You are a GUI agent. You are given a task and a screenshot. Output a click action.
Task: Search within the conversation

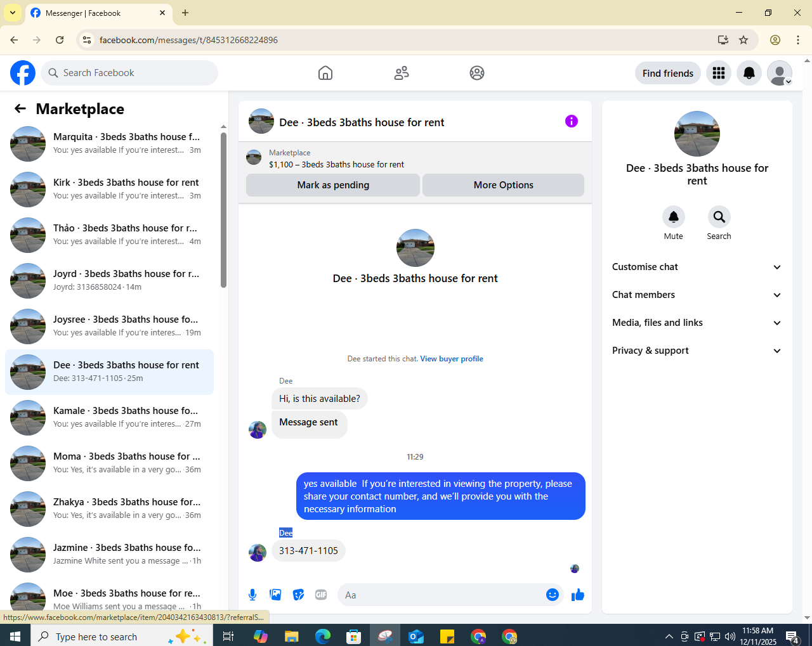tap(719, 217)
